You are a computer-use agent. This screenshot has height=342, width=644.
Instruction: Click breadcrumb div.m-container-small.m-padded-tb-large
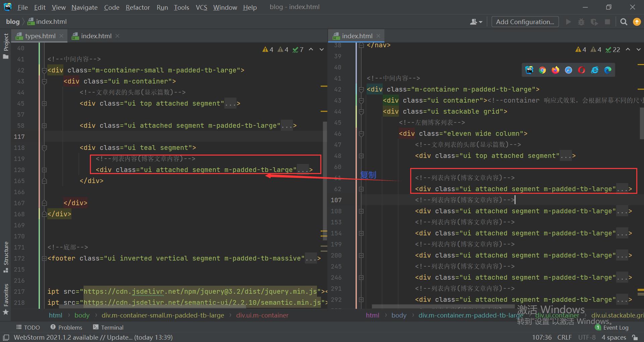163,315
